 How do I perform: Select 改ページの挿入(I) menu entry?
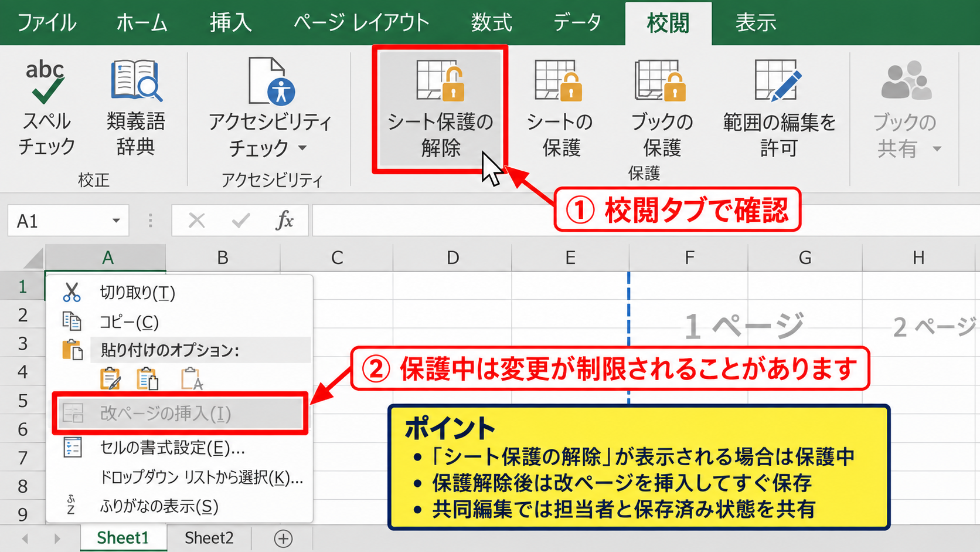pyautogui.click(x=179, y=414)
